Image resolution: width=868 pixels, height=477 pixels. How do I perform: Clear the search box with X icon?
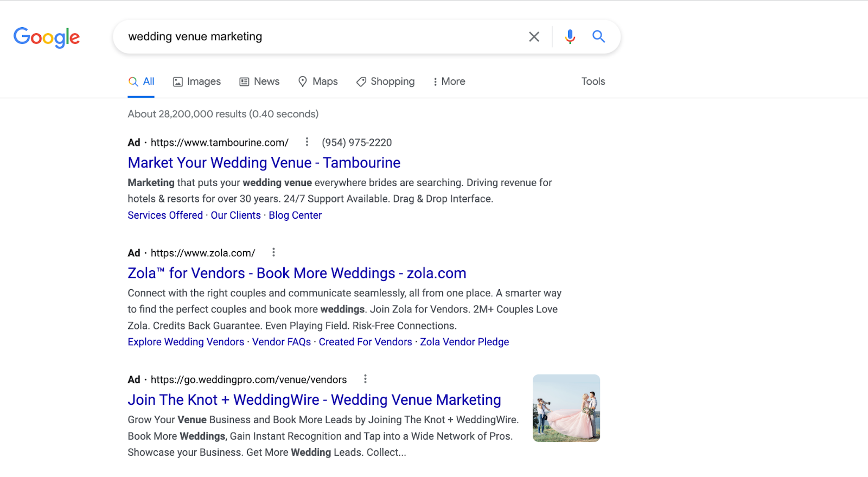tap(534, 36)
